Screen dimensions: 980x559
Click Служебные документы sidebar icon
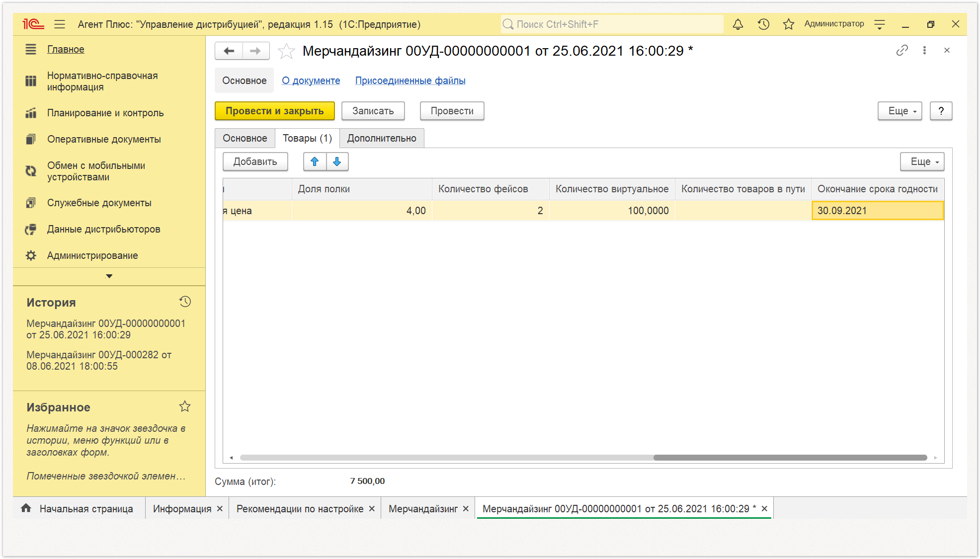point(31,203)
